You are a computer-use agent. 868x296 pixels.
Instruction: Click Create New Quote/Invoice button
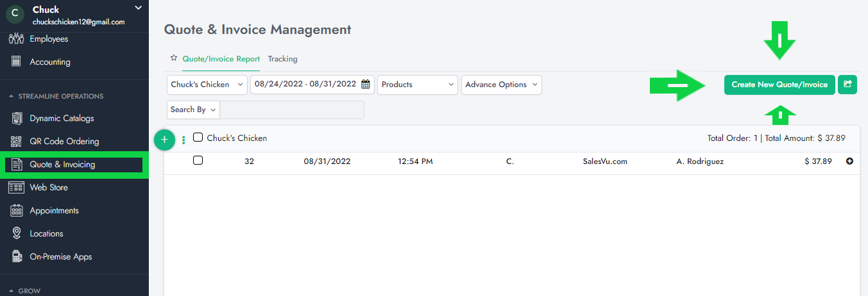tap(779, 85)
